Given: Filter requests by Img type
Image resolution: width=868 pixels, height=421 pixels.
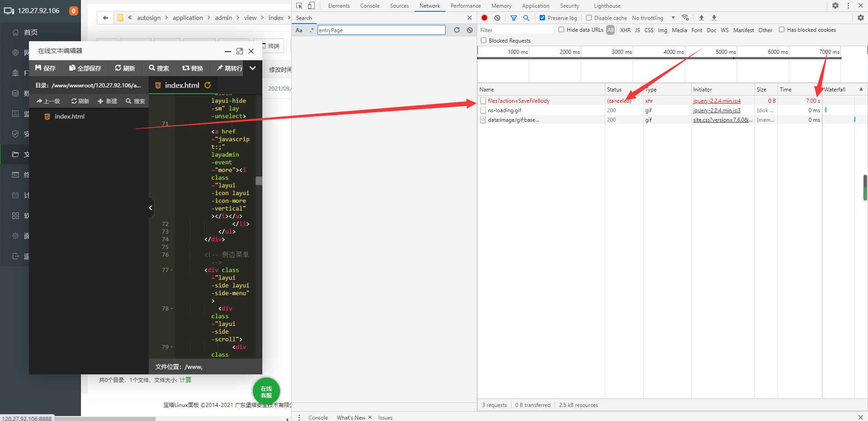Looking at the screenshot, I should (x=663, y=30).
